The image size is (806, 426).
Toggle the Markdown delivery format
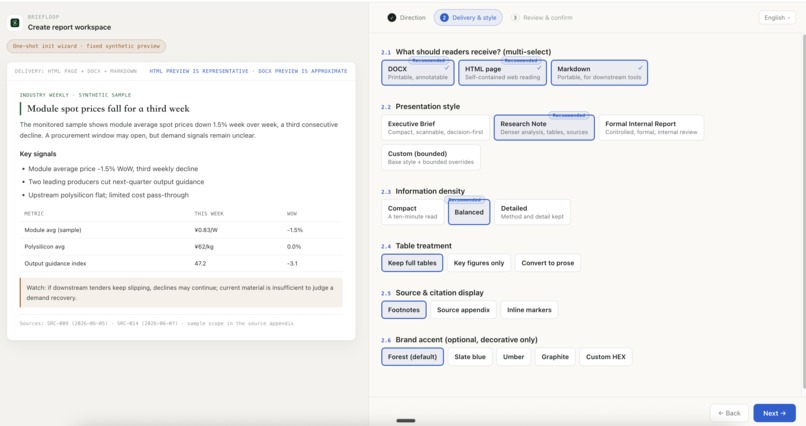coord(599,72)
